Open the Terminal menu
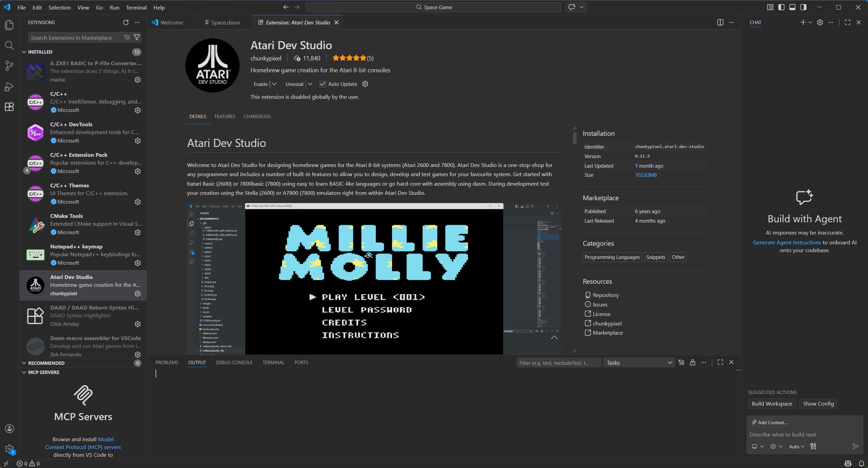 [x=136, y=7]
